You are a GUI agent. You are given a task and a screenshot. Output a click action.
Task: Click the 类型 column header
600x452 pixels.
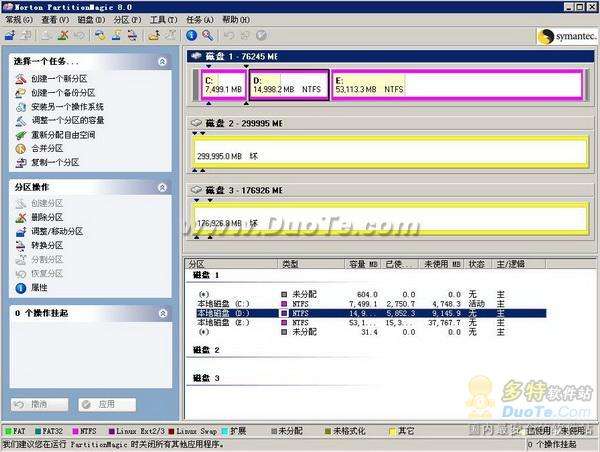tap(311, 264)
